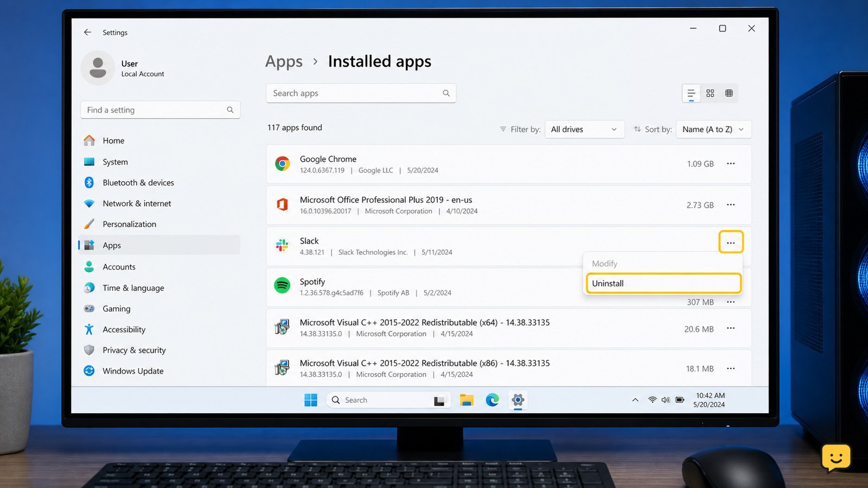Open the Sort by Name dropdown

(713, 129)
